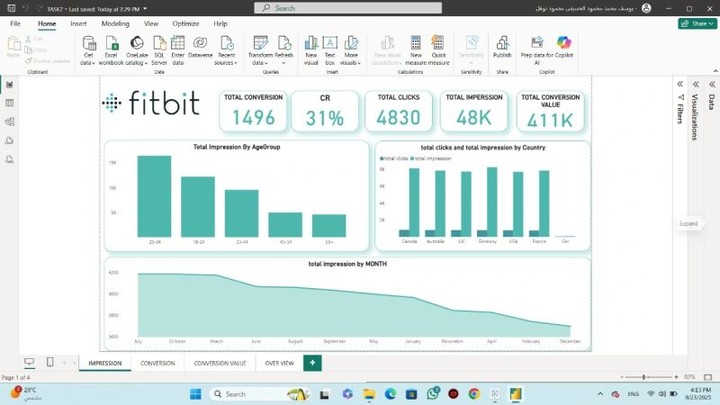
Task: Open the user account avatar
Action: coord(646,8)
